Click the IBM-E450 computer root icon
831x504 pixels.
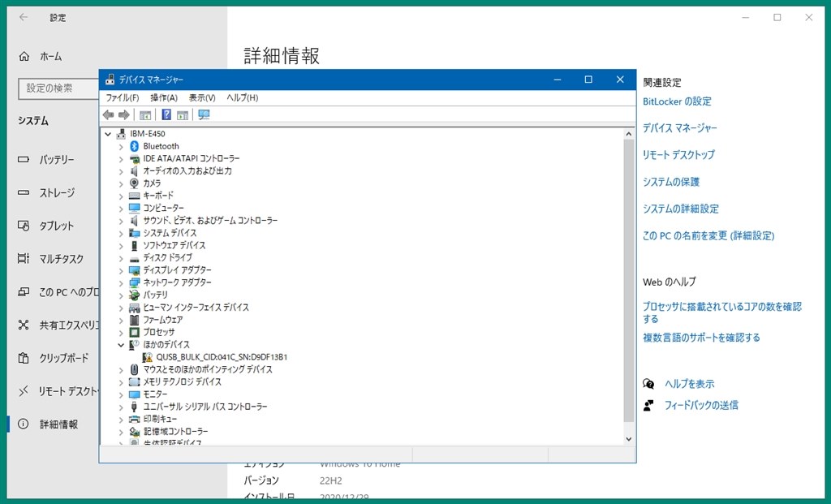click(x=122, y=134)
